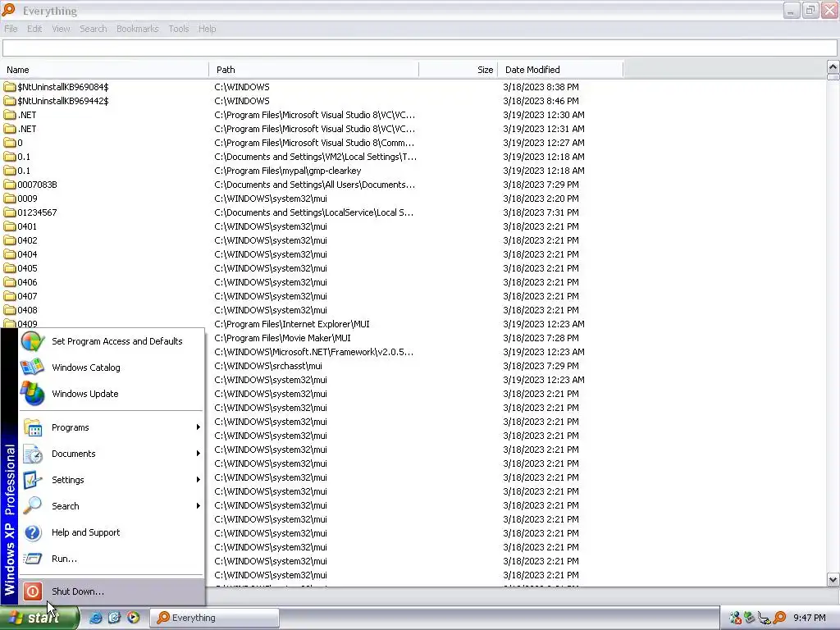Screen dimensions: 840x630
Task: Open Windows Catalog from Start menu
Action: point(112,367)
